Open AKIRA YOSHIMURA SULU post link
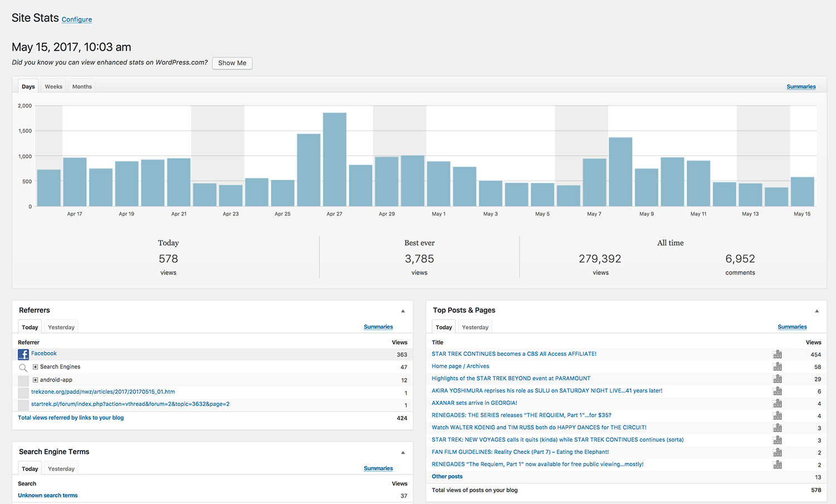The image size is (836, 504). click(547, 391)
